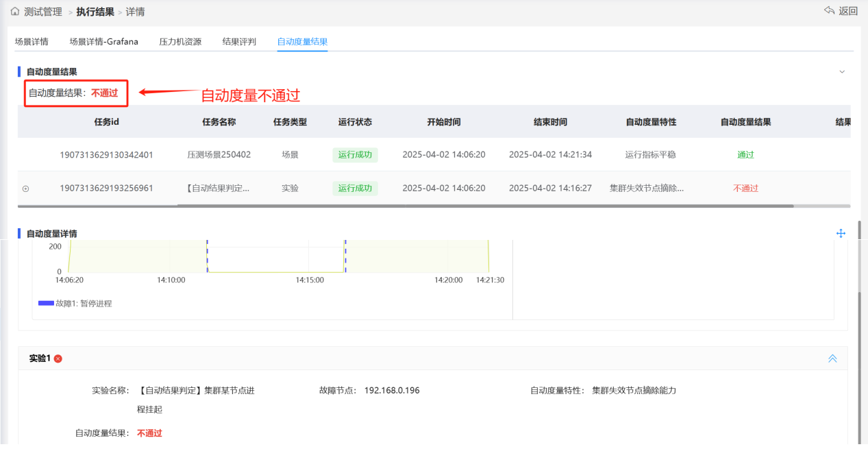Click the home icon in breadcrumb
This screenshot has width=868, height=449.
click(x=14, y=12)
